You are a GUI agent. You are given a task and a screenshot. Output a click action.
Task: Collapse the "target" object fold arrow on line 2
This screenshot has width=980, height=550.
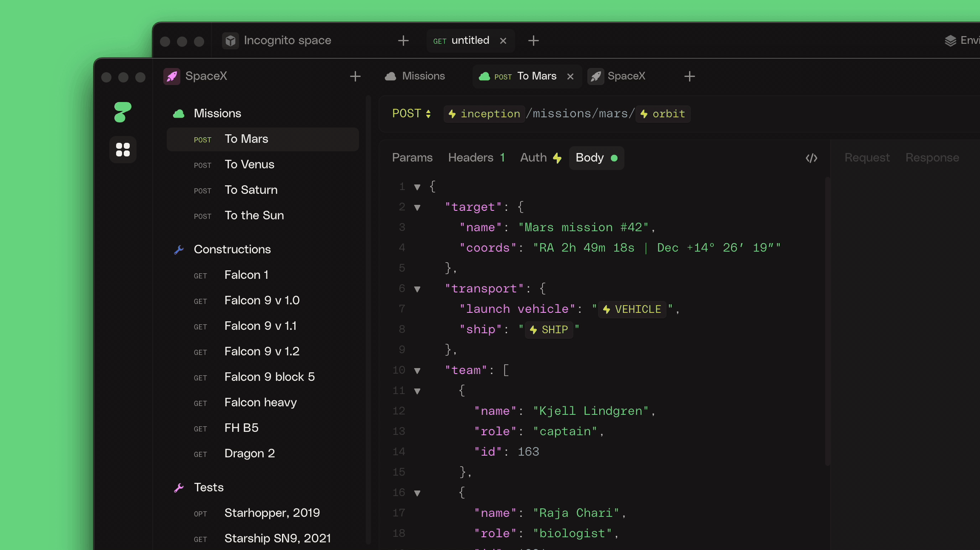pos(417,207)
